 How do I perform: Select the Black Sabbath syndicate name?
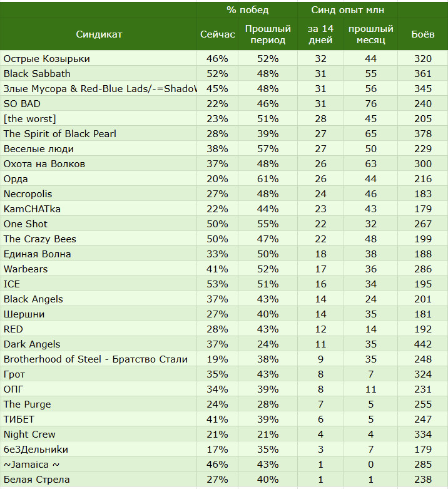point(37,74)
